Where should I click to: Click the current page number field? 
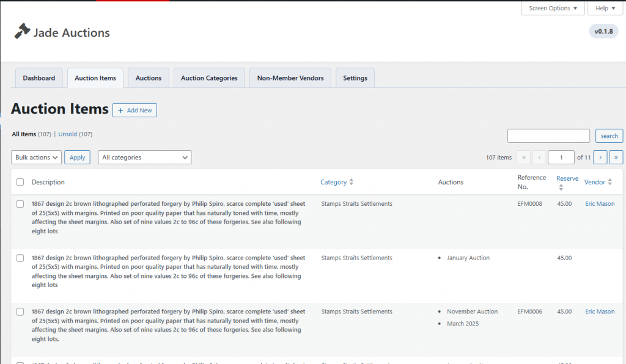561,158
